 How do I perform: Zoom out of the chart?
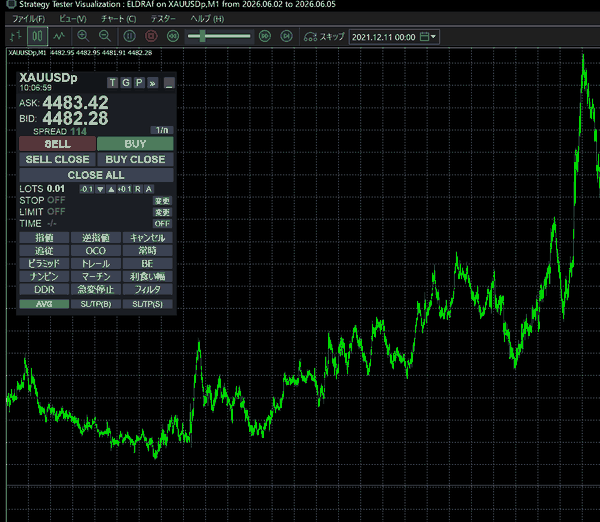[104, 36]
